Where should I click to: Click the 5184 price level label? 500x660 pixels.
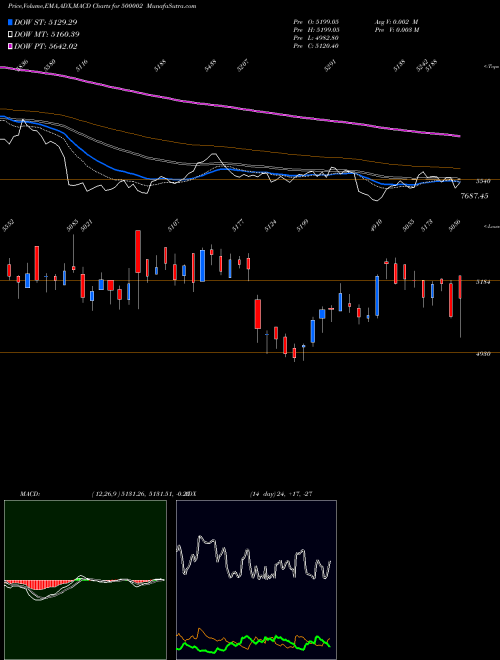(483, 282)
